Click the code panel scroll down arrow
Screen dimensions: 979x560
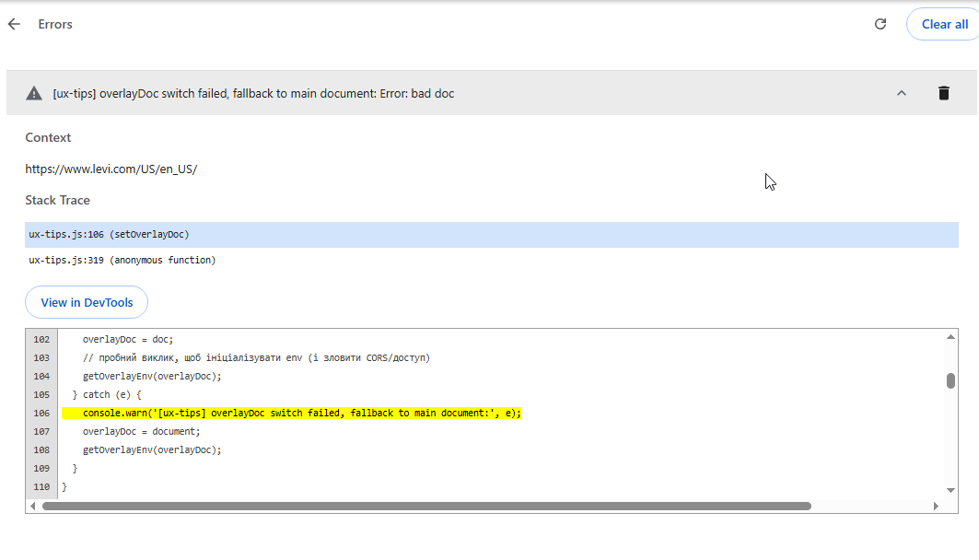(950, 490)
